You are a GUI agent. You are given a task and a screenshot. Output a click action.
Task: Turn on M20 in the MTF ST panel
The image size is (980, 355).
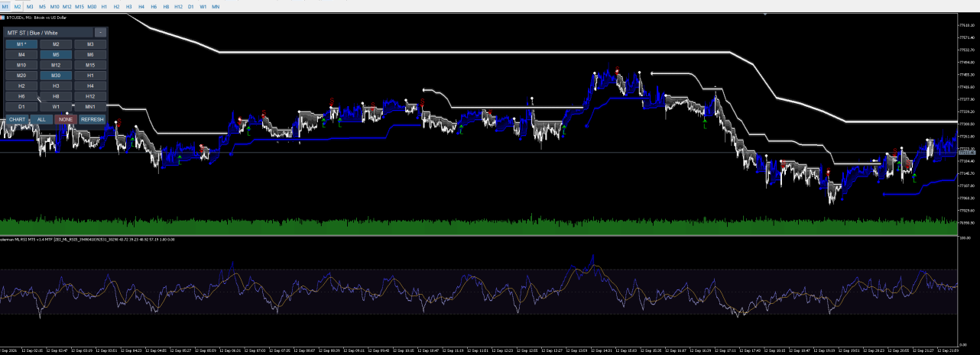coord(21,76)
